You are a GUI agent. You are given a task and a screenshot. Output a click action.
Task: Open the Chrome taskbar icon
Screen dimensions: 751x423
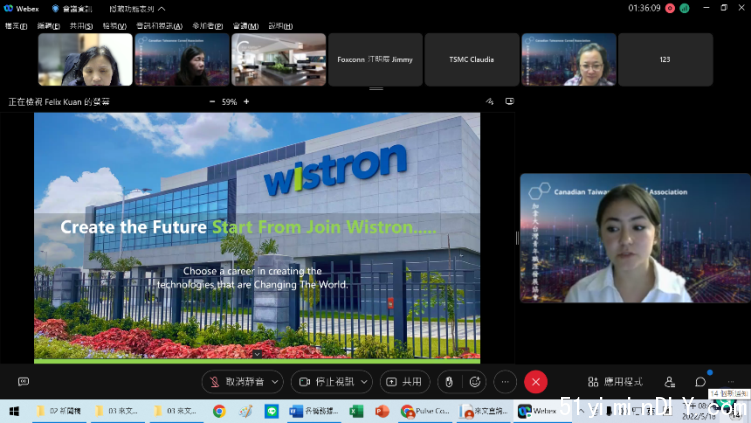[219, 411]
